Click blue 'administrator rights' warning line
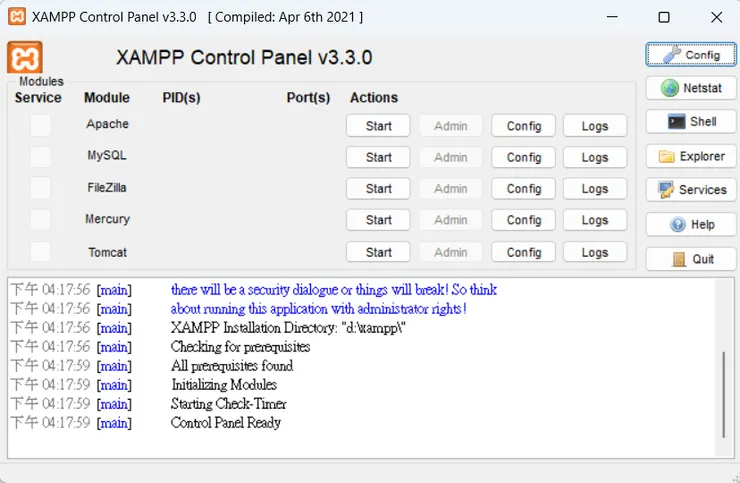 coord(319,309)
